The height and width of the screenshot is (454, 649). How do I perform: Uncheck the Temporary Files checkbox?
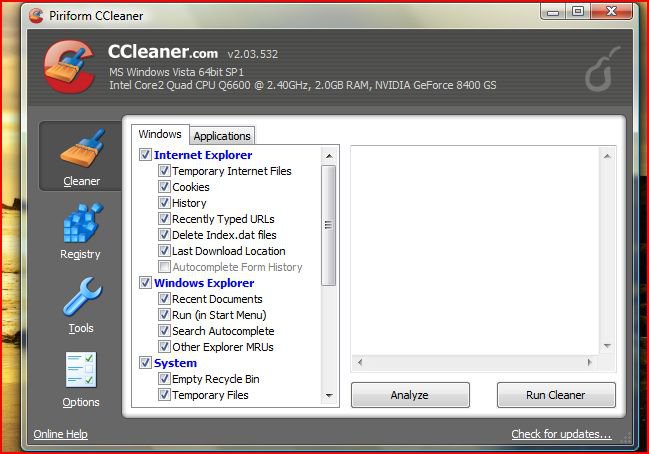click(x=164, y=395)
